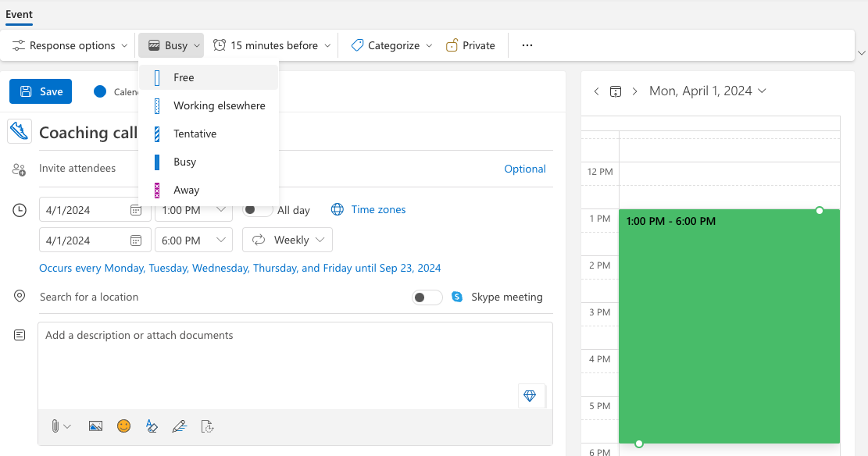Toggle the Skype meeting switch
Image resolution: width=868 pixels, height=456 pixels.
(x=427, y=297)
